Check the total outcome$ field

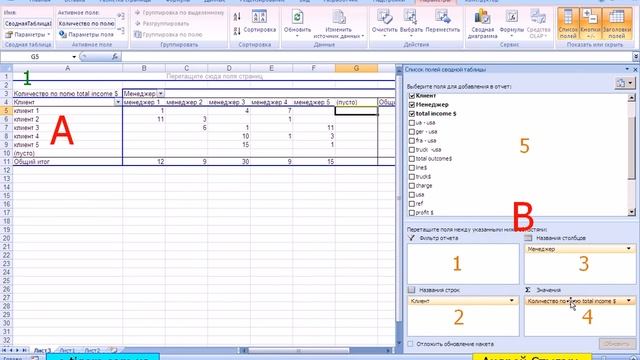[411, 159]
